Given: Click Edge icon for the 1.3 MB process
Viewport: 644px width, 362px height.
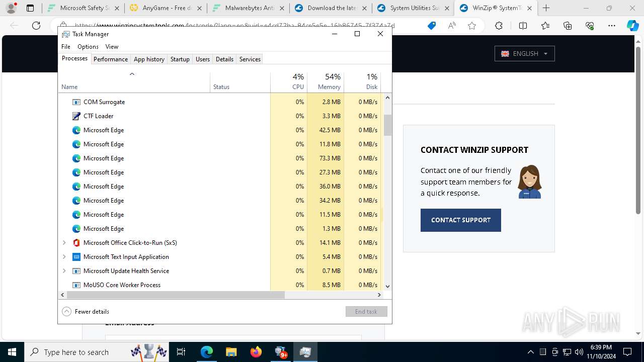Looking at the screenshot, I should 76,229.
